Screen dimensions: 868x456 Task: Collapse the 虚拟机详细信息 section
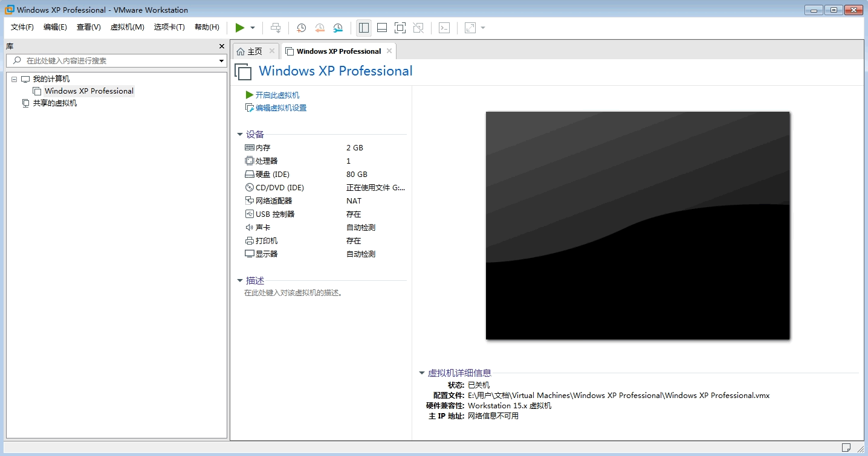(x=422, y=373)
